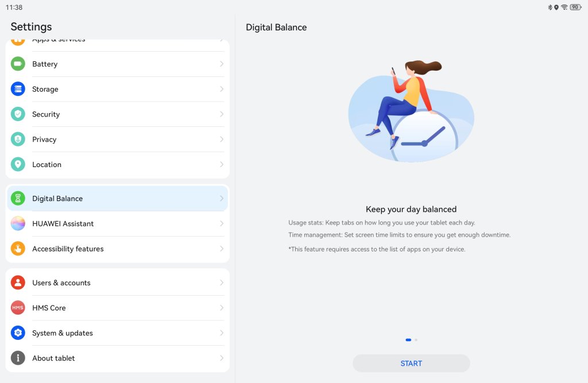Expand the Battery row chevron
Image resolution: width=588 pixels, height=383 pixels.
[222, 64]
